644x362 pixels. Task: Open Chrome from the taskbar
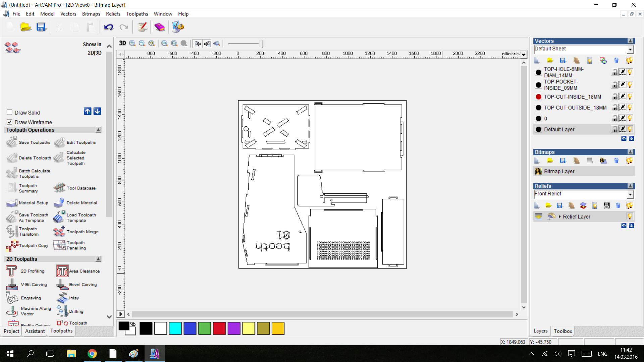(x=92, y=353)
